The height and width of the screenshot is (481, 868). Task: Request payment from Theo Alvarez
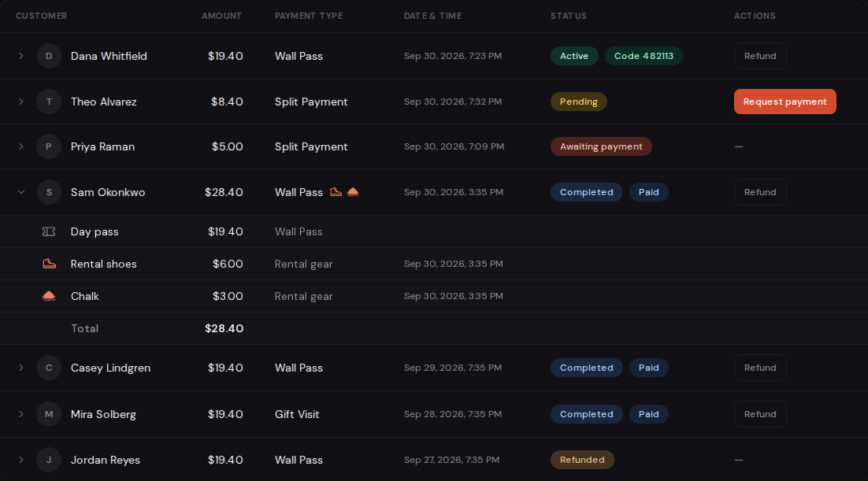pyautogui.click(x=785, y=102)
